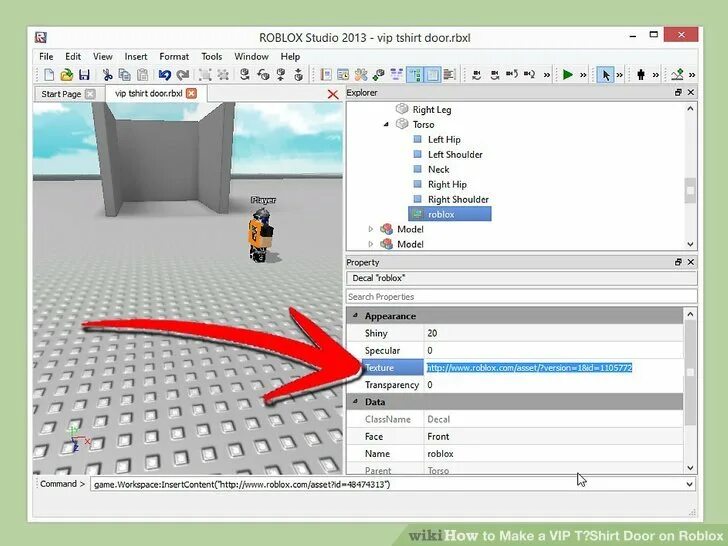Viewport: 728px width, 546px height.
Task: Collapse the Torso tree node
Action: pos(386,124)
